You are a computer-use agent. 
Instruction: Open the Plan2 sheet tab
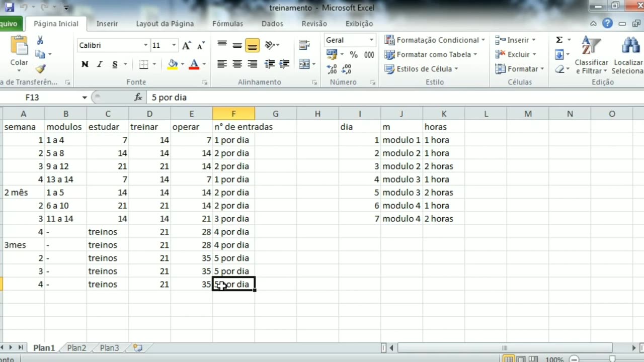pos(76,347)
